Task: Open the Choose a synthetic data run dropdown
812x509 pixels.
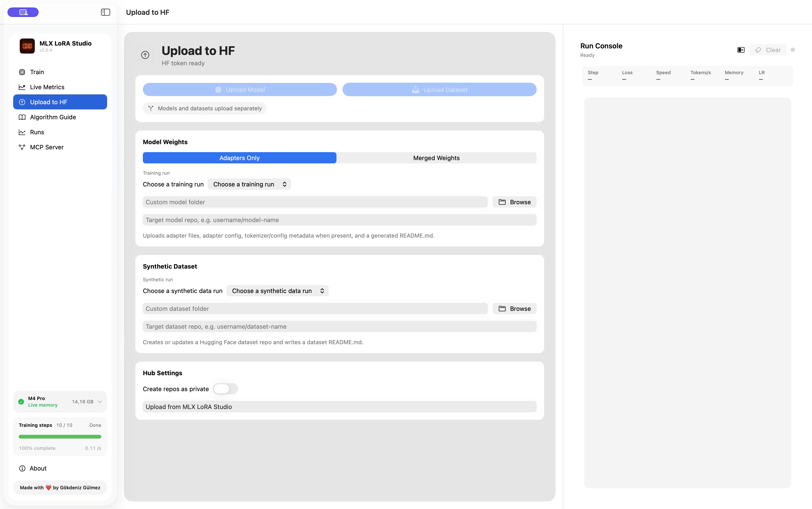Action: pyautogui.click(x=277, y=291)
